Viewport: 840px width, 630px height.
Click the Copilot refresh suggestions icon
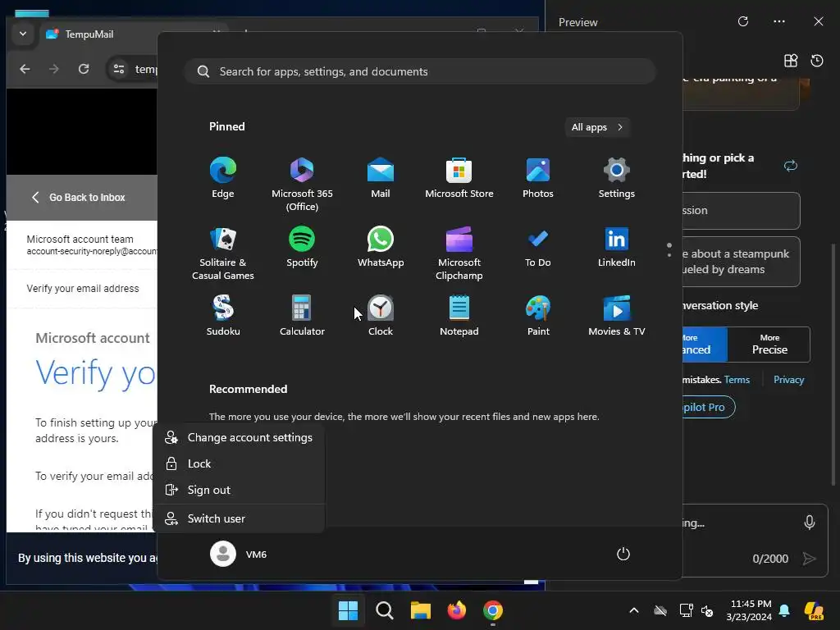tap(791, 166)
